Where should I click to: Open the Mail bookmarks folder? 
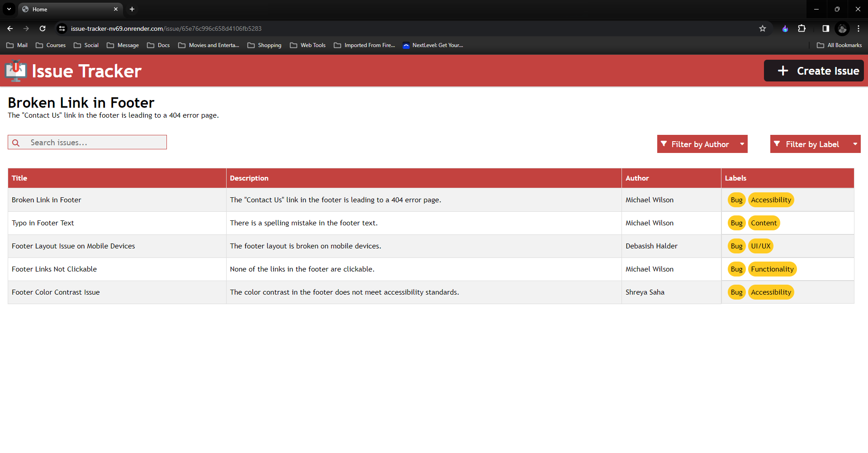[17, 45]
